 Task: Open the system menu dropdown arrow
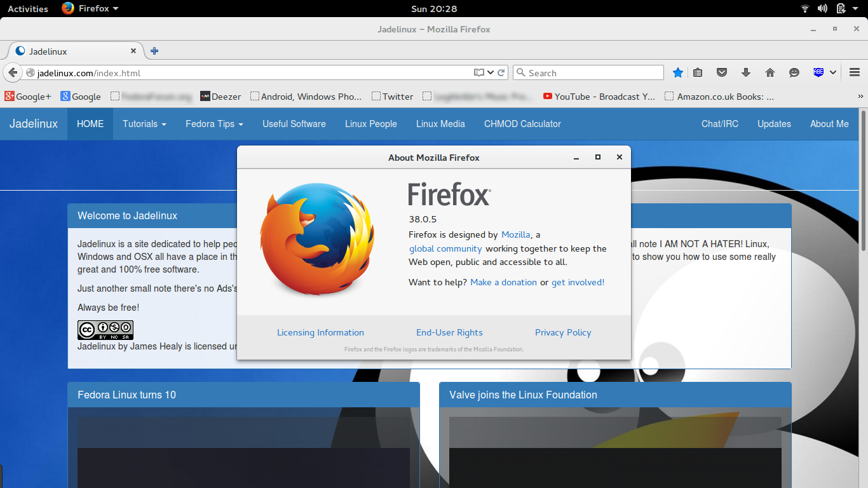(x=856, y=8)
